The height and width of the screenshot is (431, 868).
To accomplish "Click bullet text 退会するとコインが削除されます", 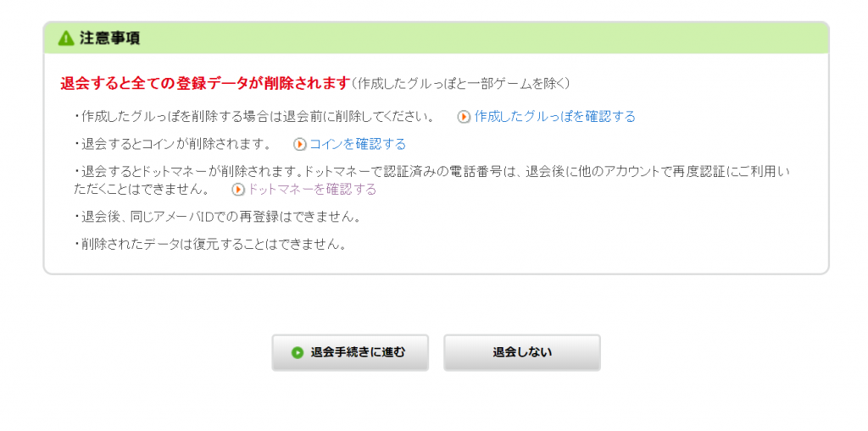I will point(173,145).
